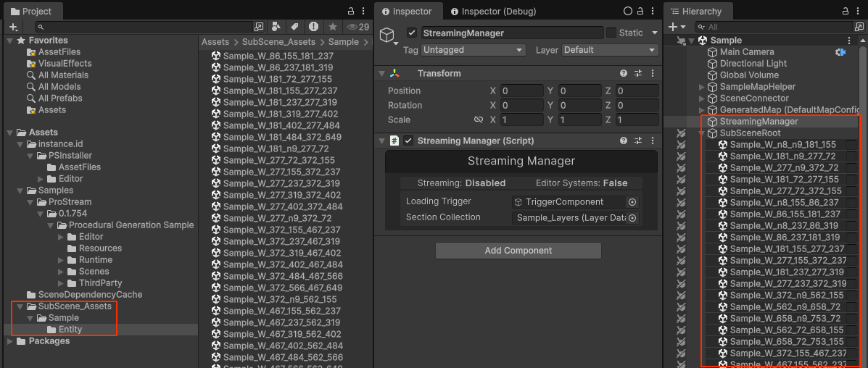
Task: Click the Hierarchy search field
Action: coord(775,27)
